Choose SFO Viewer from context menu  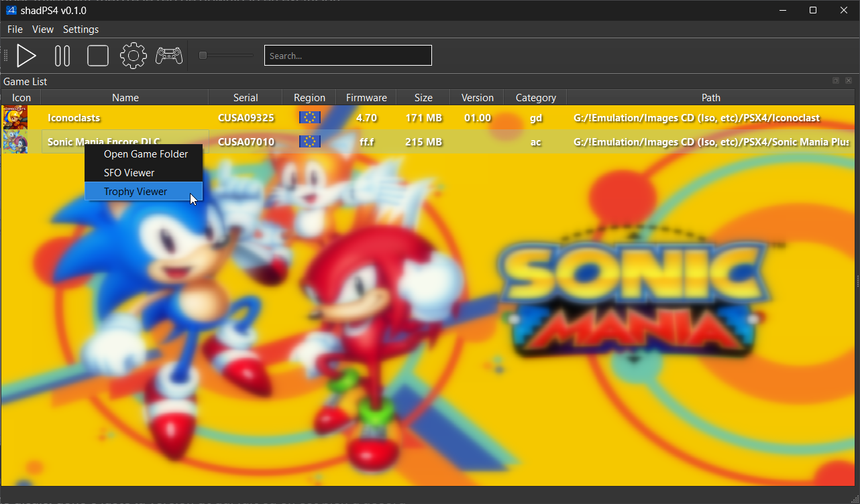point(144,173)
